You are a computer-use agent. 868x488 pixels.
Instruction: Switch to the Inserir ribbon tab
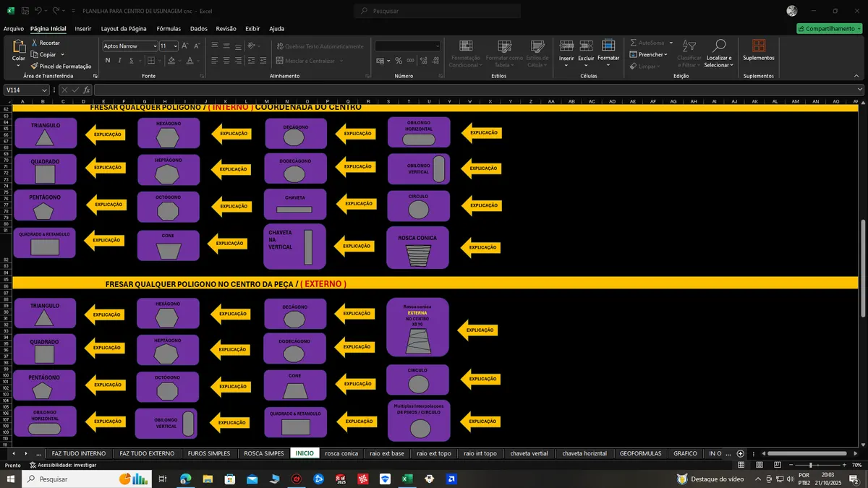coord(83,29)
